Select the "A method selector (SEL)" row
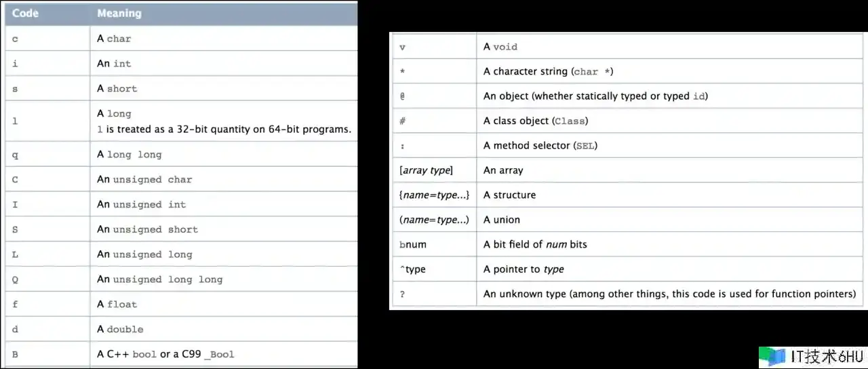This screenshot has width=868, height=369. [x=540, y=146]
